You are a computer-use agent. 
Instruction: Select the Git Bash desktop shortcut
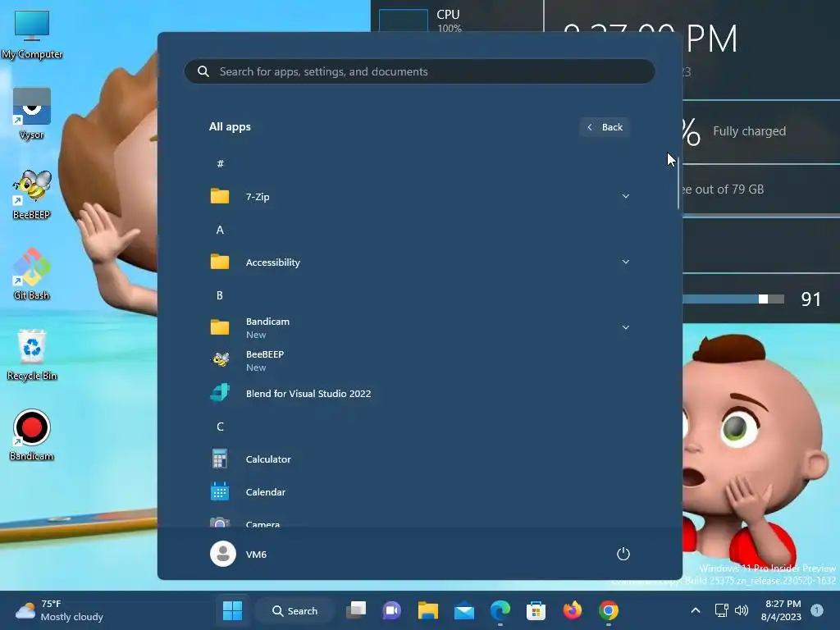32,274
